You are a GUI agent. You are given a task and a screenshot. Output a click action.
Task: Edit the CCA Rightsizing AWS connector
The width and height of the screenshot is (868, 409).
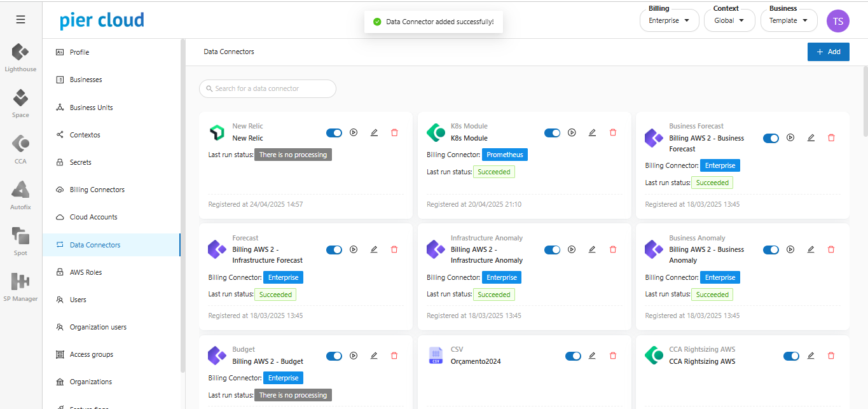(811, 356)
